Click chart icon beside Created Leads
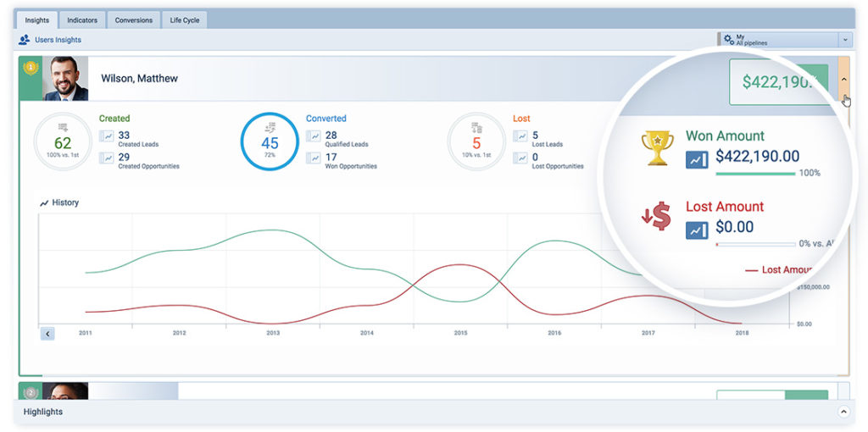868x432 pixels. tap(107, 136)
